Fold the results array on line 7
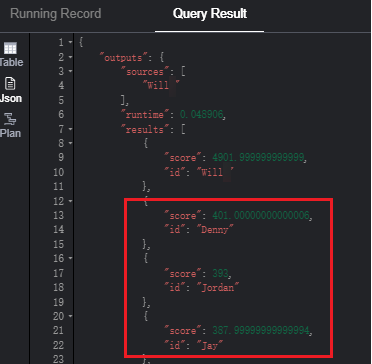This screenshot has width=372, height=364. click(70, 129)
